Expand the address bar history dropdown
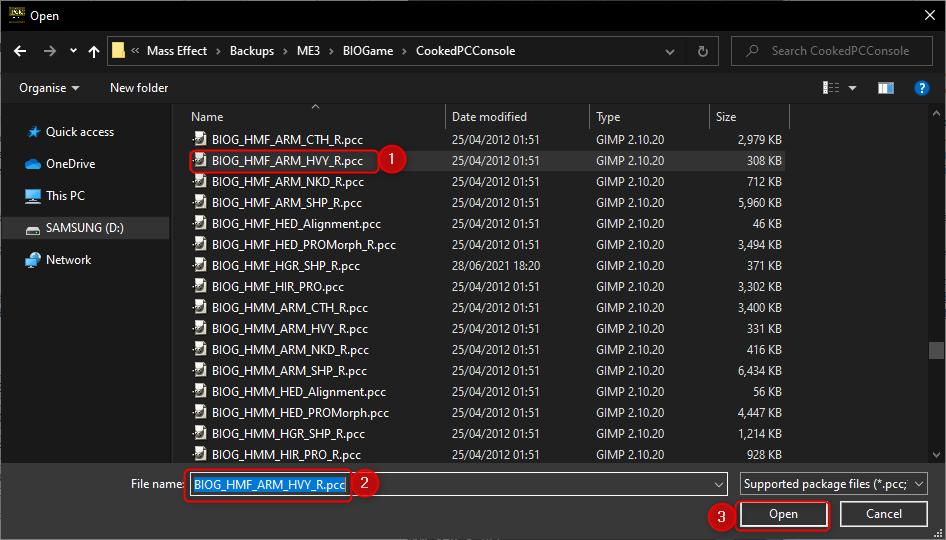This screenshot has height=540, width=946. [x=670, y=51]
